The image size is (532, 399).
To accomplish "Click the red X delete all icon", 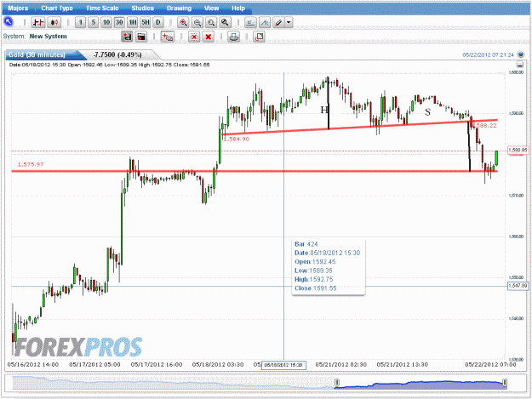I will (209, 37).
